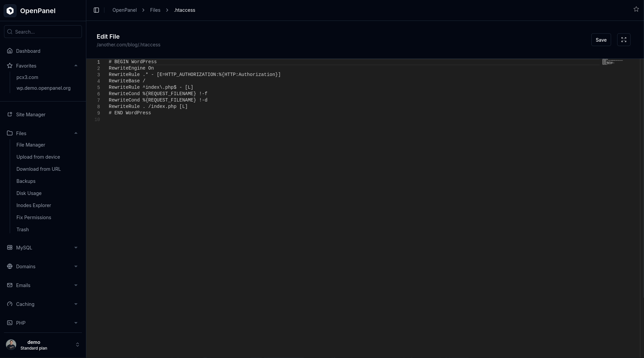
Task: Go to OpenPanel breadcrumb
Action: (x=125, y=10)
